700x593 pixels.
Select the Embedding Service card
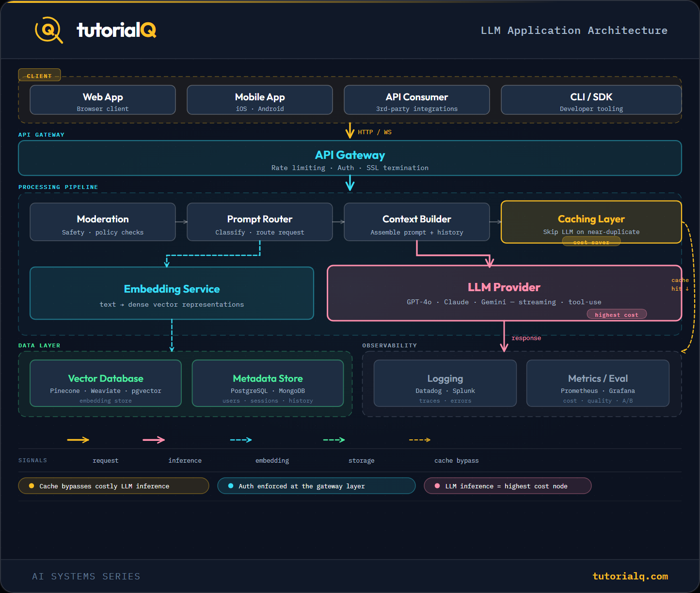pos(172,293)
